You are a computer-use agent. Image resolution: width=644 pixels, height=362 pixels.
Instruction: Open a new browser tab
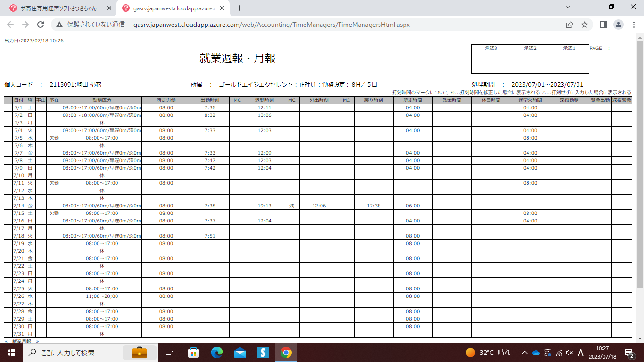click(x=240, y=8)
